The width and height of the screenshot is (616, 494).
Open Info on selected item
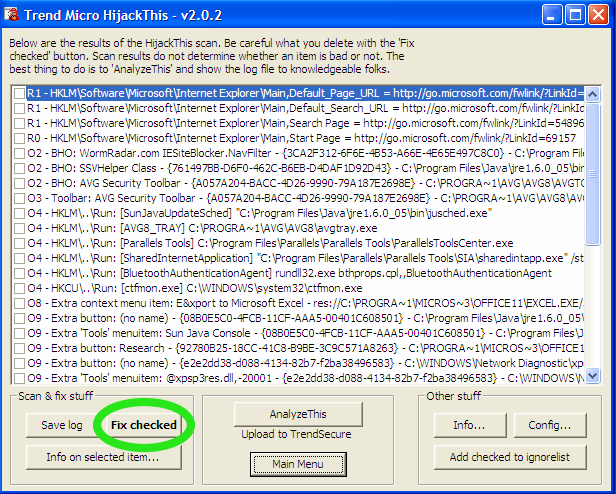[104, 457]
